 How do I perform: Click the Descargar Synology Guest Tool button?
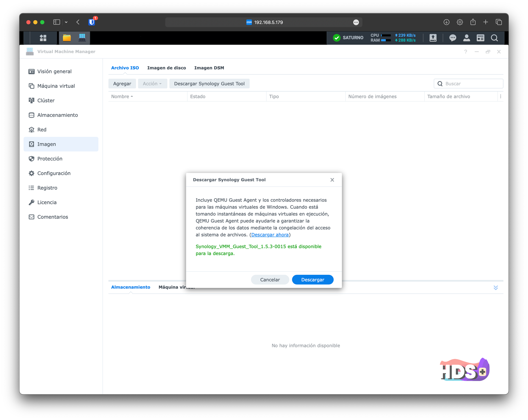pyautogui.click(x=209, y=84)
